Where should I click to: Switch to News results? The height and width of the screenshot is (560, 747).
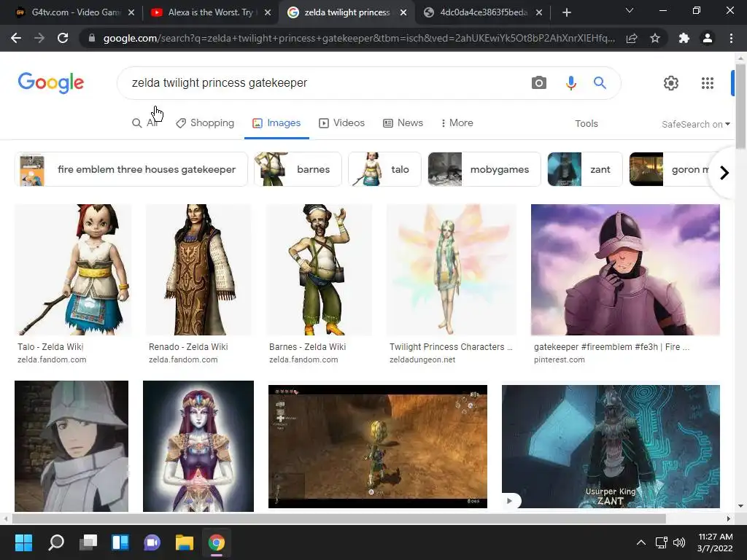coord(403,122)
